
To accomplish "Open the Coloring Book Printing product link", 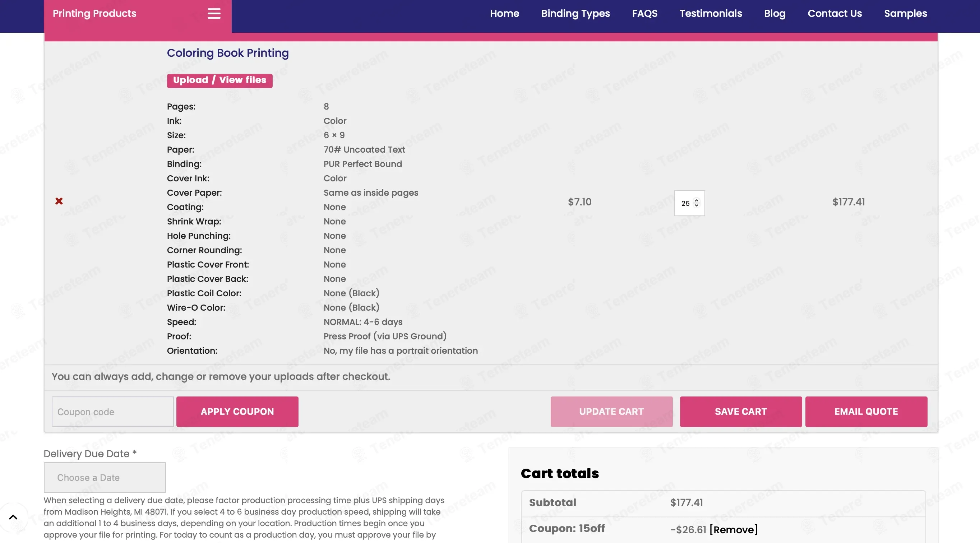I will point(228,53).
